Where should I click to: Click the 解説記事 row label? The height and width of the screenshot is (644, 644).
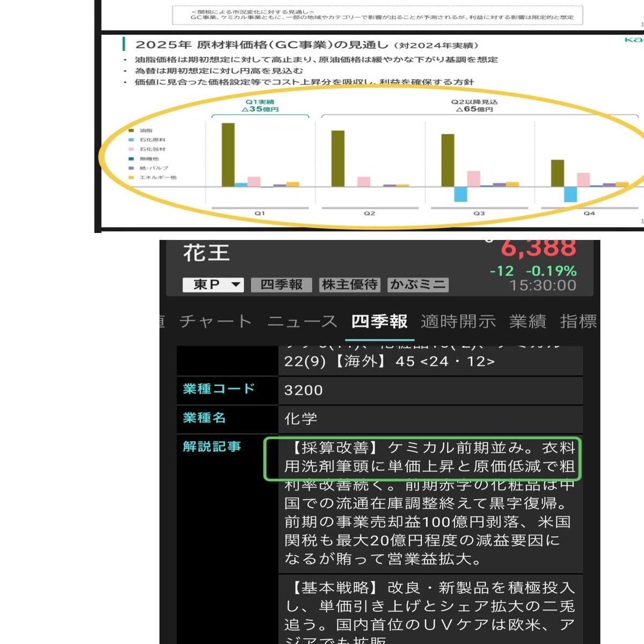[x=211, y=447]
